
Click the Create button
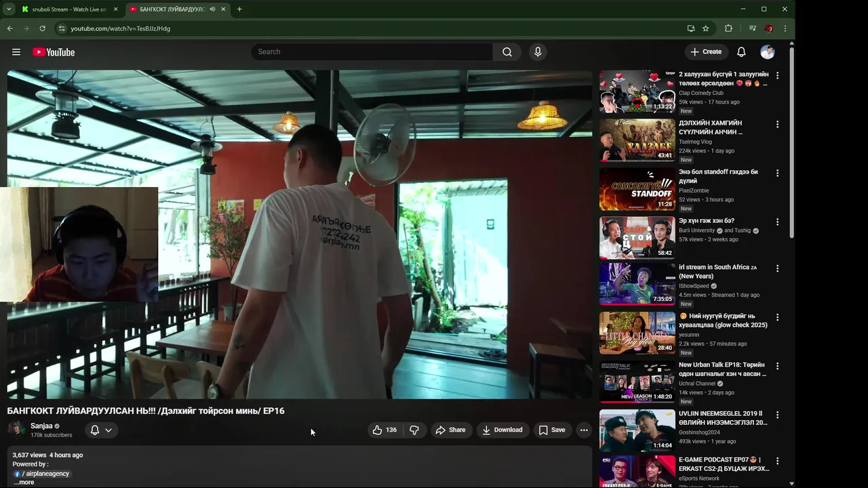pyautogui.click(x=706, y=52)
